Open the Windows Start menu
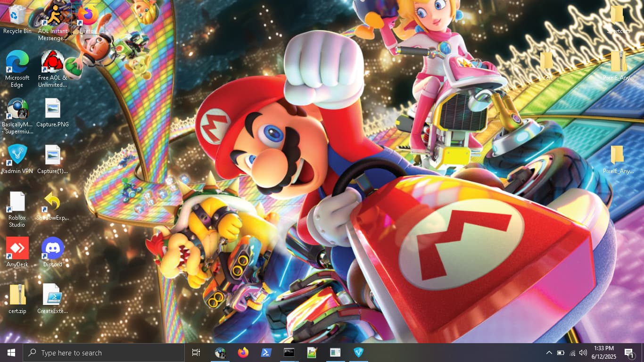The image size is (644, 362). pyautogui.click(x=11, y=353)
